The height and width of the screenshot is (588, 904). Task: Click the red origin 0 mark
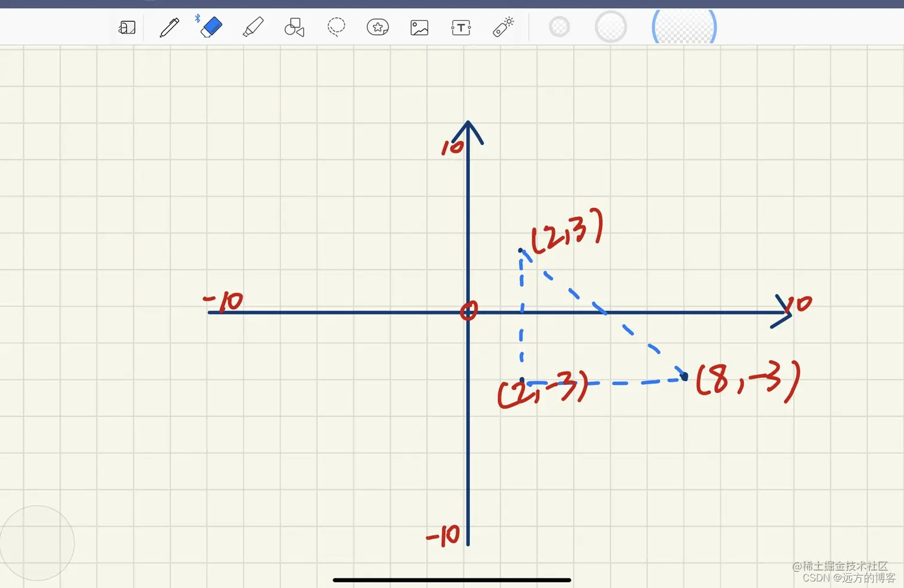tap(469, 311)
